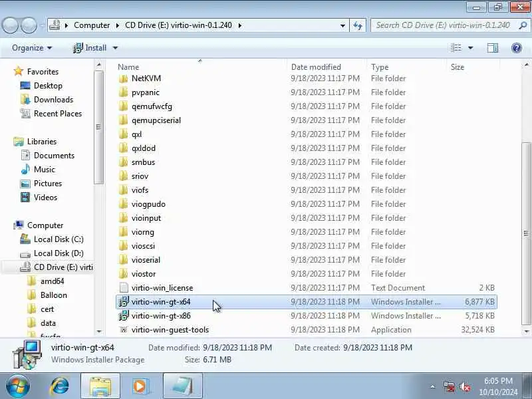This screenshot has width=532, height=399.
Task: Click the search CD Drive input field
Action: tap(450, 25)
